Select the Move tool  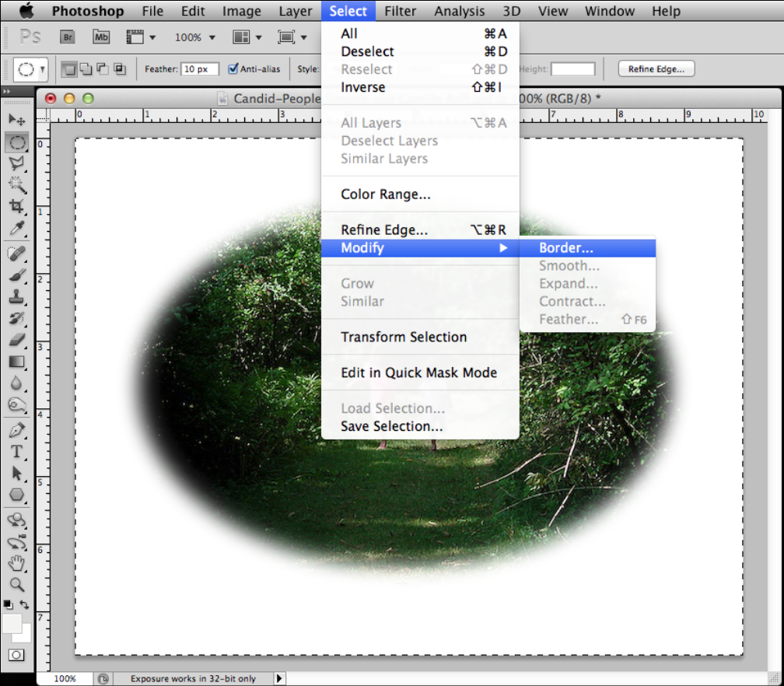17,120
